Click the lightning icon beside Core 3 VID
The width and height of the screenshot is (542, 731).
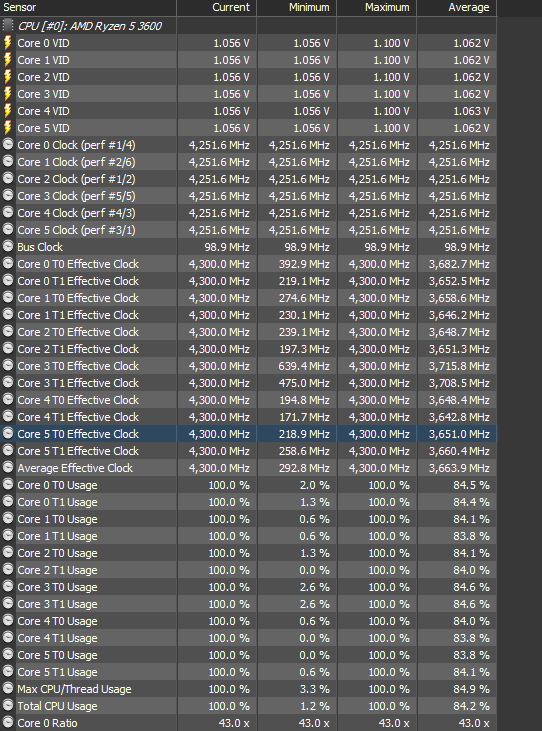coord(7,94)
